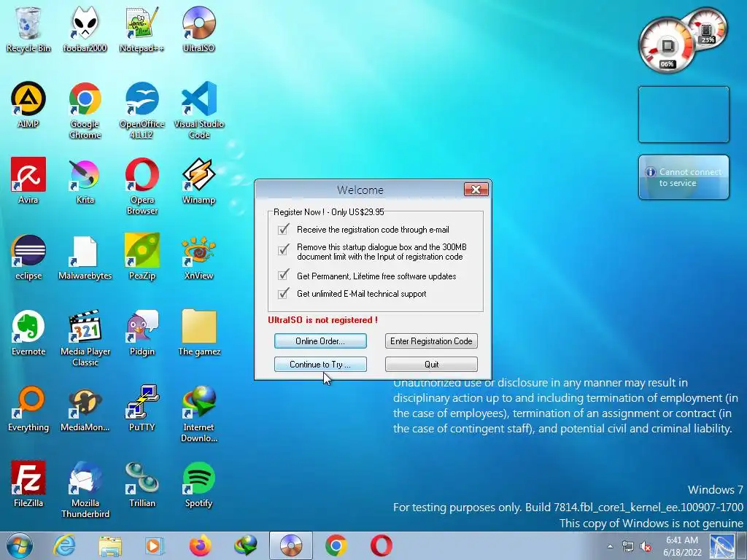Choose Continue to Try... button
The image size is (747, 560).
pos(320,365)
